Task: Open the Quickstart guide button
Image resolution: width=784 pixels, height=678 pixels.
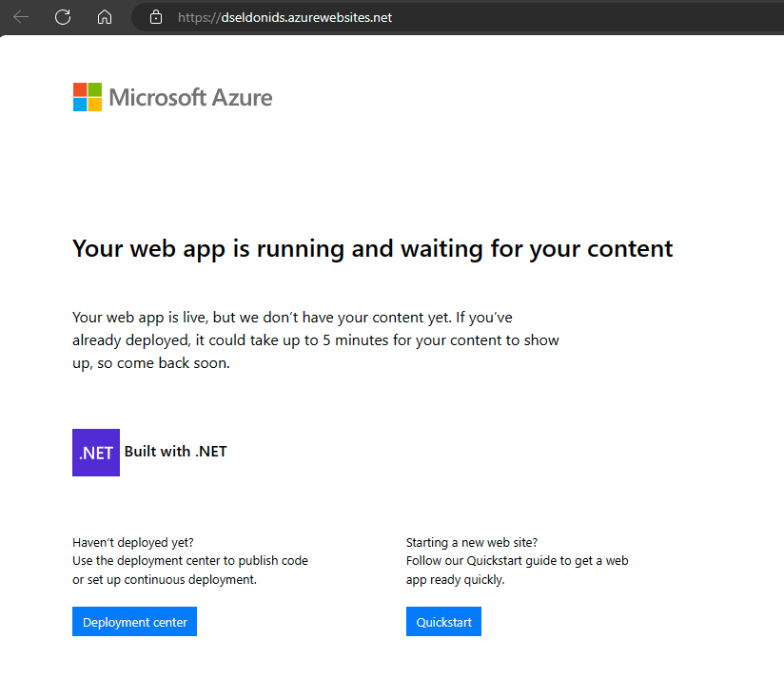Action: coord(443,622)
